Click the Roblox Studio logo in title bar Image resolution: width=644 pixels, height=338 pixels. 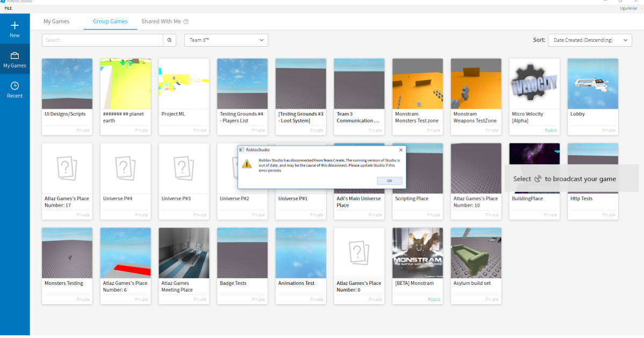[x=3, y=2]
